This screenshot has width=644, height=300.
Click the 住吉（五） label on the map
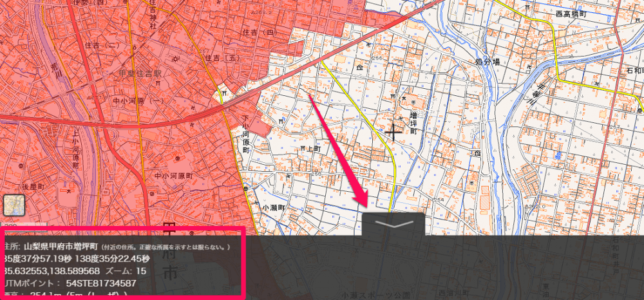(x=222, y=58)
